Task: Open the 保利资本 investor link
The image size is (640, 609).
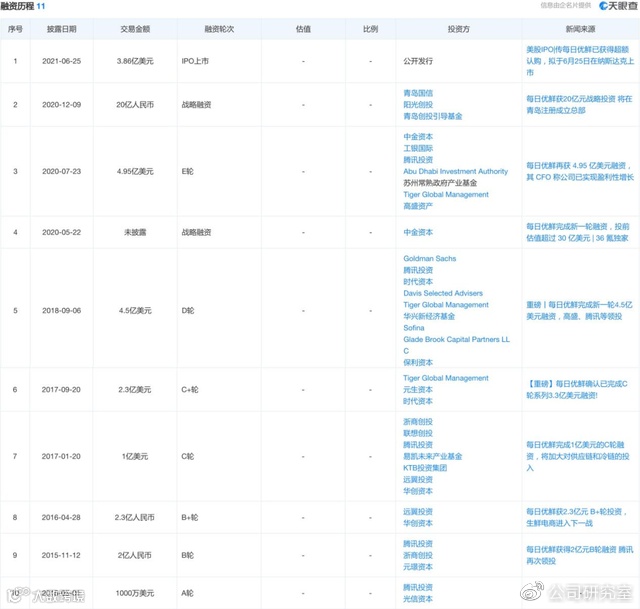Action: pos(418,362)
